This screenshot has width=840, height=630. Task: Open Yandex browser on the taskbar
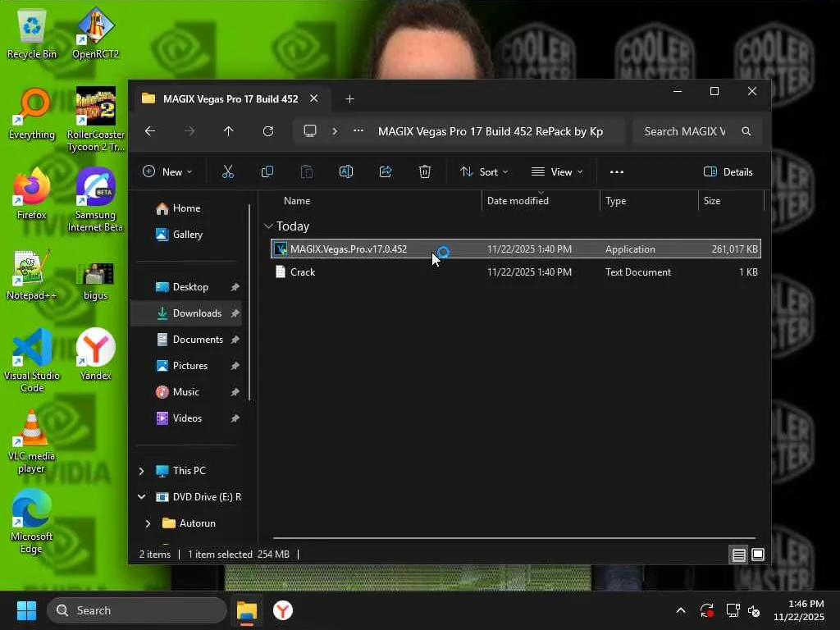pos(283,610)
